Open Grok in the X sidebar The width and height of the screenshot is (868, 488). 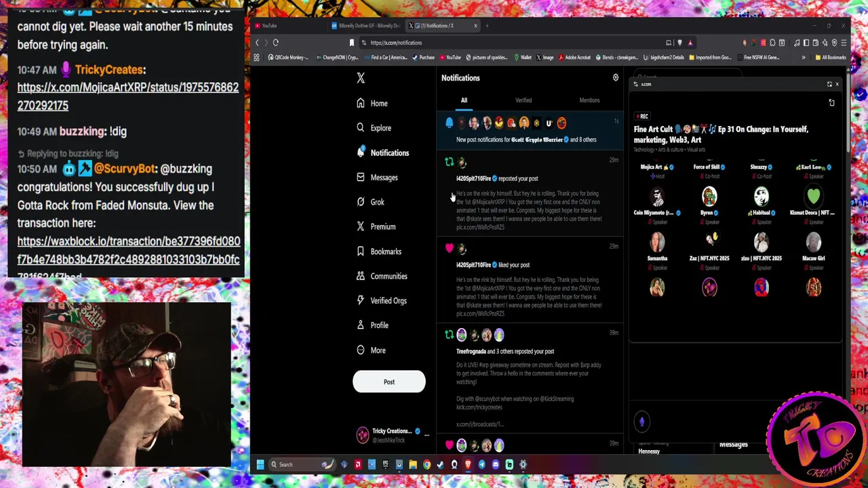pyautogui.click(x=370, y=201)
